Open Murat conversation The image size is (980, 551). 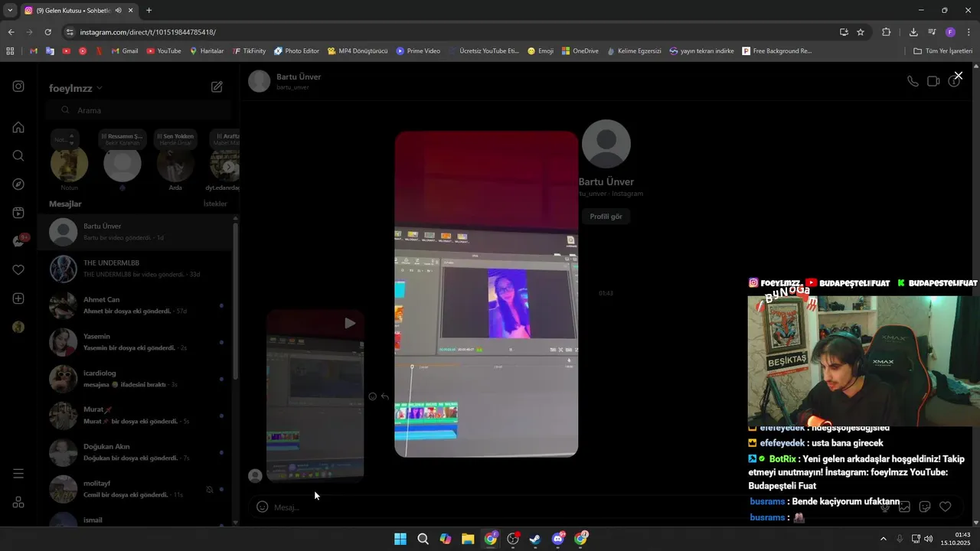tap(135, 416)
